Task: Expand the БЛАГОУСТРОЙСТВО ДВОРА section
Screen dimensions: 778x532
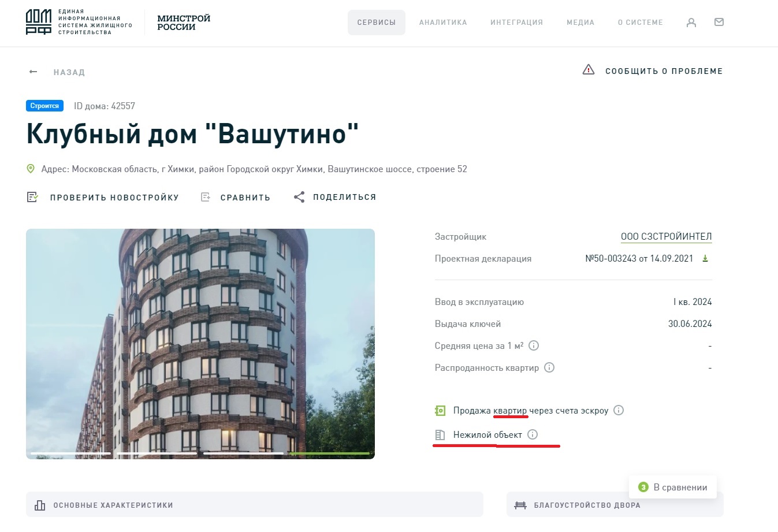Action: [x=615, y=504]
